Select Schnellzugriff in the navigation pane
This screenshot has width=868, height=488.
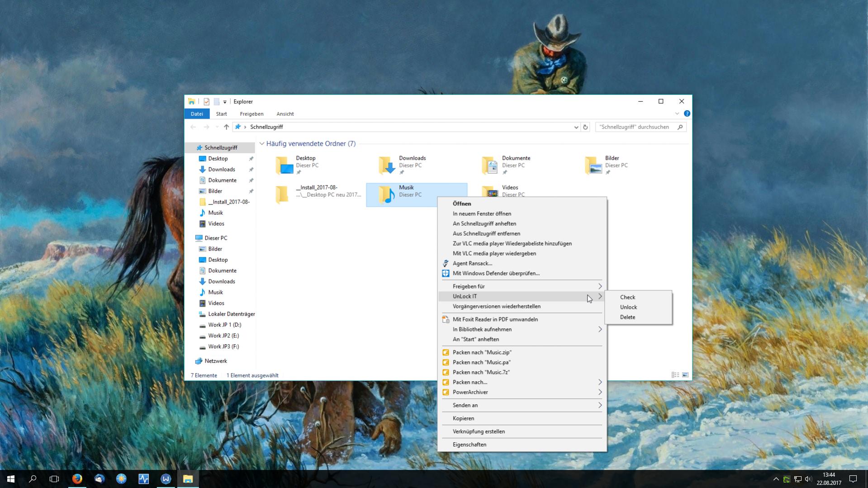[x=220, y=148]
